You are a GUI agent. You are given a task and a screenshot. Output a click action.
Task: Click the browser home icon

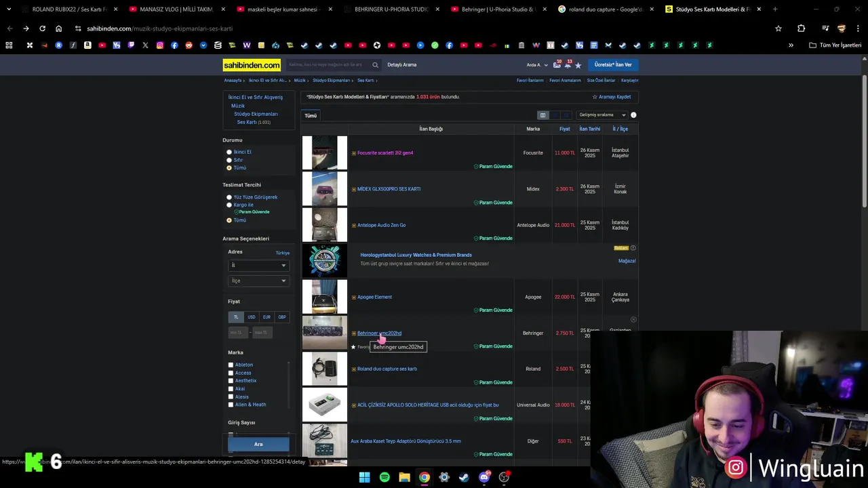pyautogui.click(x=59, y=28)
